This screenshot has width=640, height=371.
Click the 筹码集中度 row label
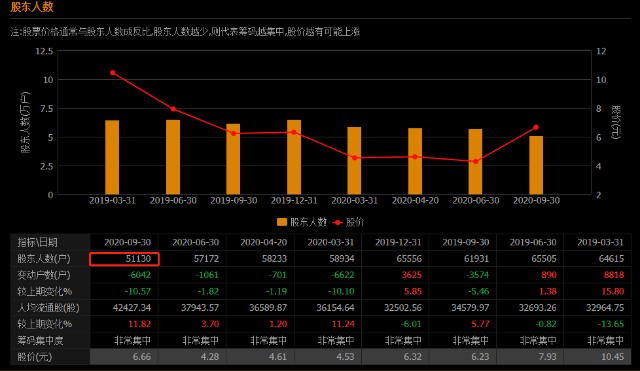click(x=40, y=340)
